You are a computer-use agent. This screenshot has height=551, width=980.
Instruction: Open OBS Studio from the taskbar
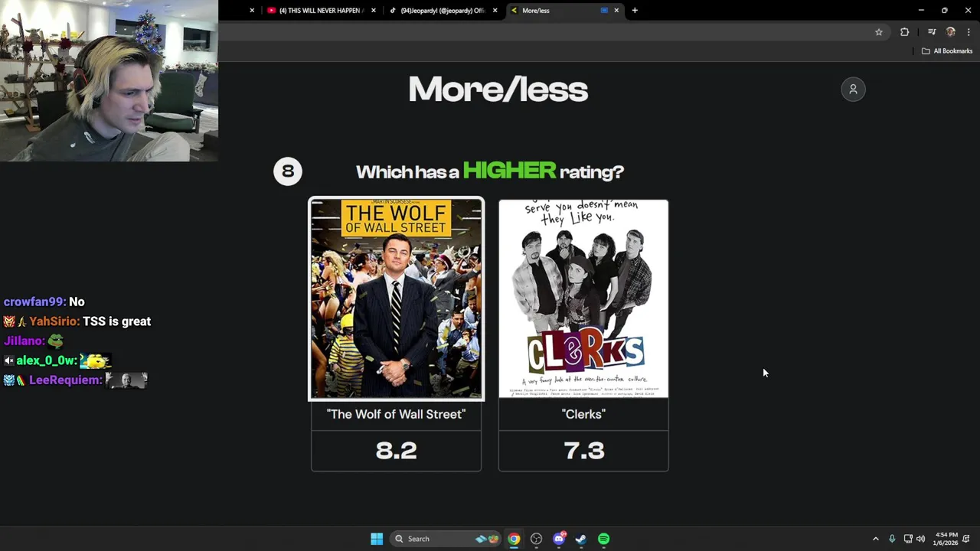[536, 539]
